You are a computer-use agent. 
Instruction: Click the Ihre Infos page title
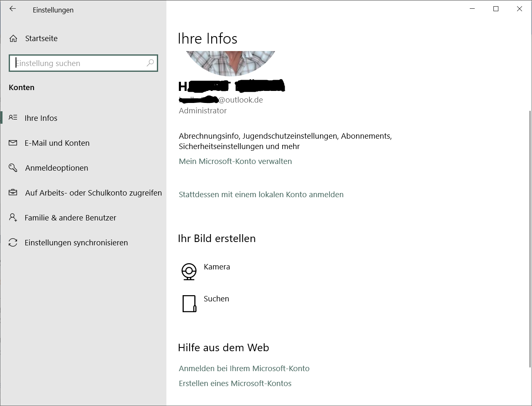(x=207, y=39)
